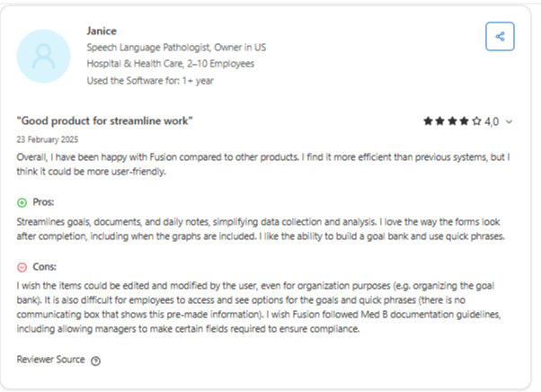Click the share icon button
Screen dimensions: 541x392
[x=500, y=37]
